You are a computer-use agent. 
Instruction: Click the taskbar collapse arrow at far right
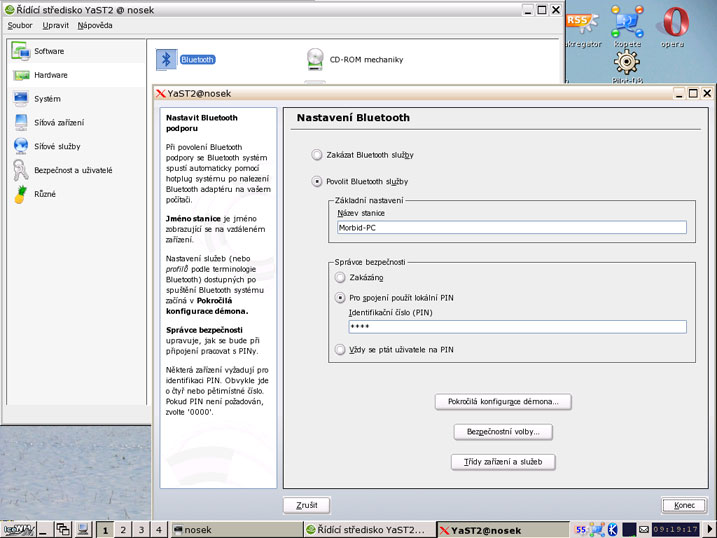point(710,529)
